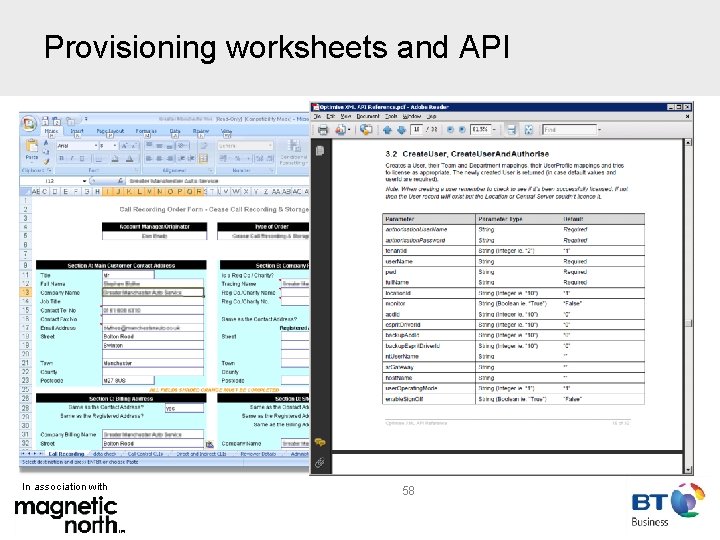The height and width of the screenshot is (540, 720).
Task: Click the Company Name input cell
Action: point(153,292)
